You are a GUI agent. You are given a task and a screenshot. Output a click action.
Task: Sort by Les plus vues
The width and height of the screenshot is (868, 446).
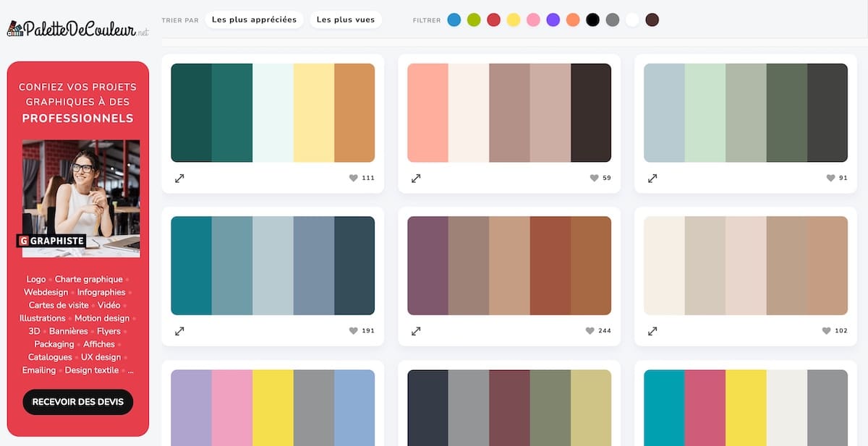point(346,20)
